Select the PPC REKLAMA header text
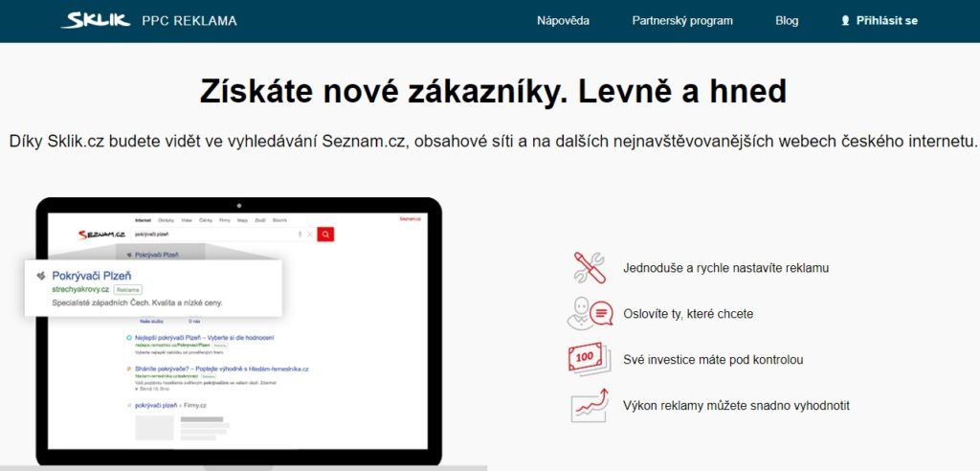The height and width of the screenshot is (471, 980). point(189,20)
